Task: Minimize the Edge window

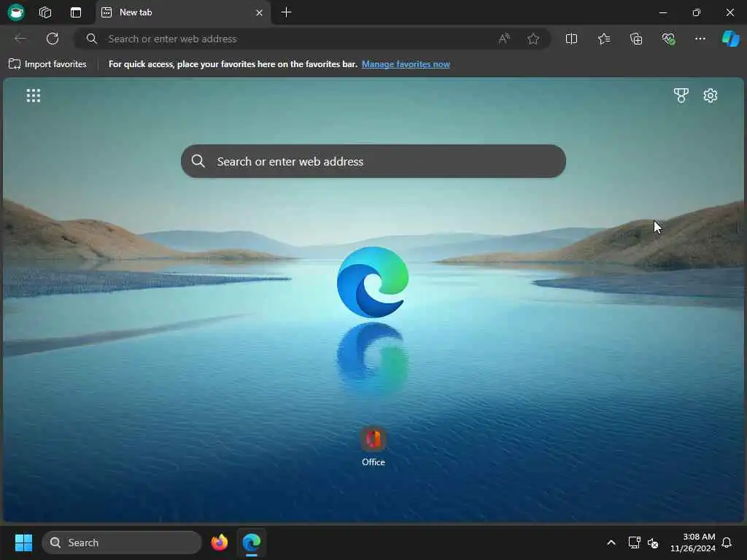Action: pyautogui.click(x=662, y=12)
